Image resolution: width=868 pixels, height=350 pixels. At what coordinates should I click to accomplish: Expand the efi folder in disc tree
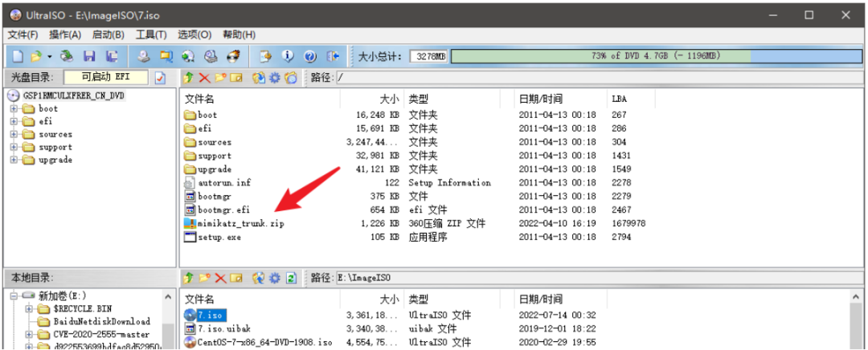coord(14,122)
